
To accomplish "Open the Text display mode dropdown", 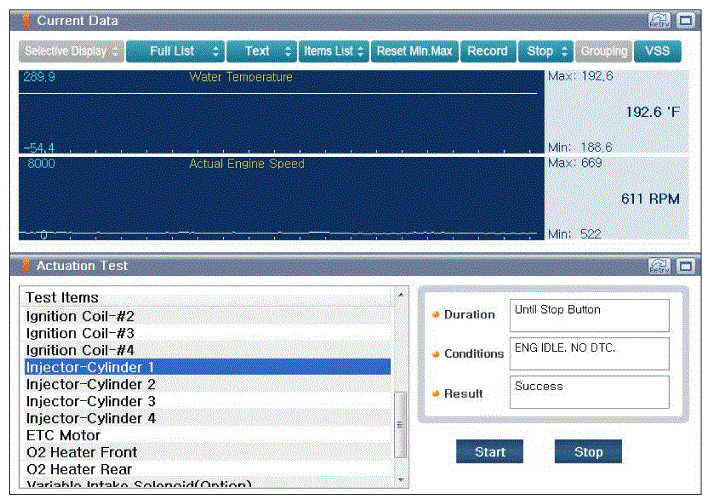I will [x=262, y=51].
